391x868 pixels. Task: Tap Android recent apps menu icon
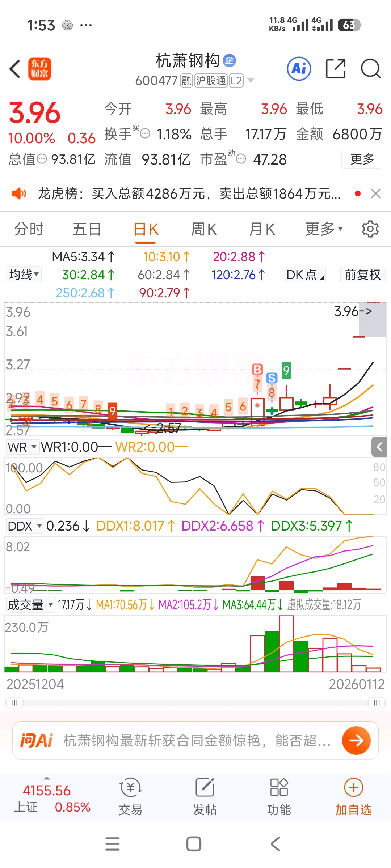click(112, 844)
